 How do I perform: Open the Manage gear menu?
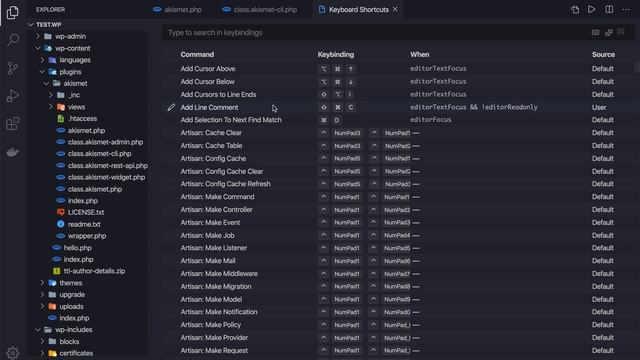pyautogui.click(x=13, y=352)
